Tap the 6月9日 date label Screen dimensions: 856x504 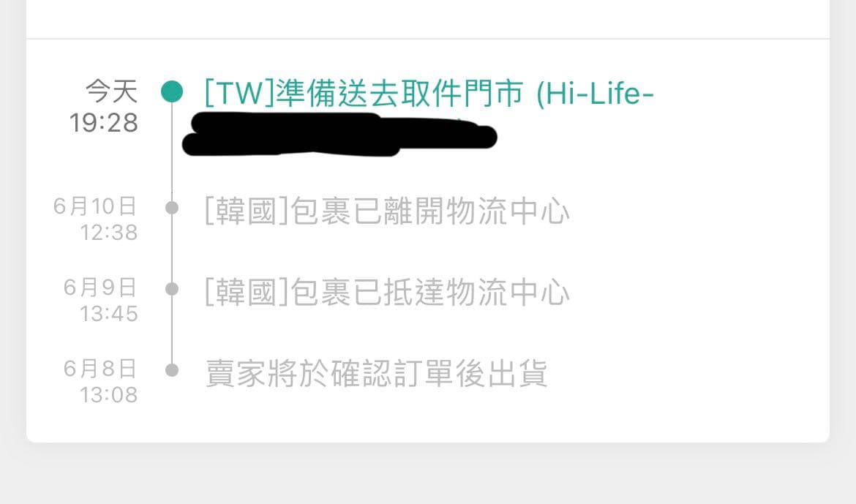click(100, 287)
